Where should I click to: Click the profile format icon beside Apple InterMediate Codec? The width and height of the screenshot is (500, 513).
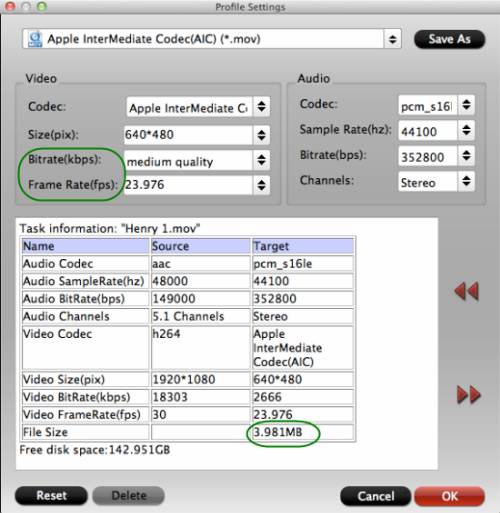35,39
